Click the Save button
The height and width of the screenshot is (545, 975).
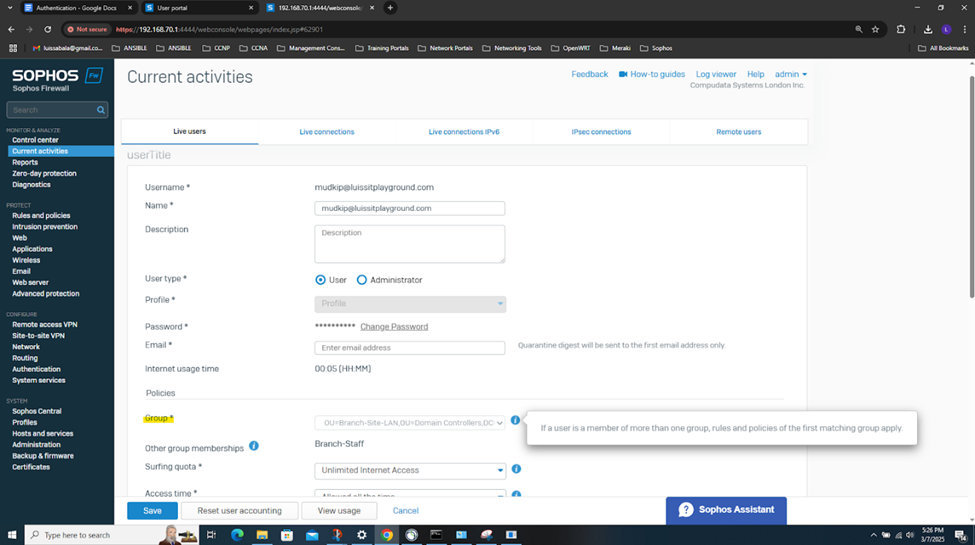152,511
